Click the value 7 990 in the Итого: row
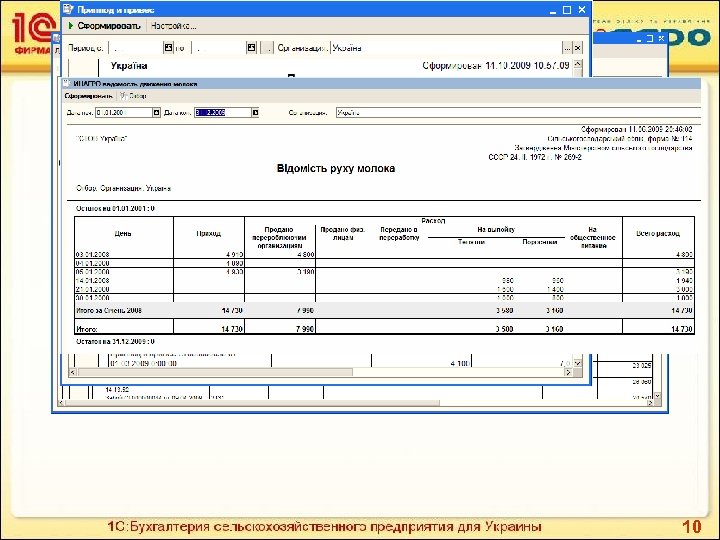The width and height of the screenshot is (720, 540). pos(304,329)
